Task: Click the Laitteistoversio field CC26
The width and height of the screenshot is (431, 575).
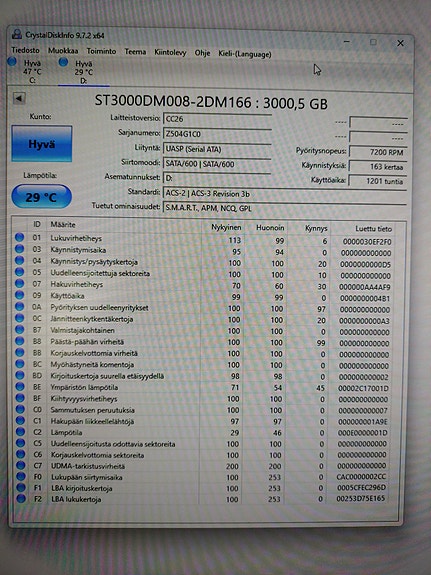Action: [217, 119]
